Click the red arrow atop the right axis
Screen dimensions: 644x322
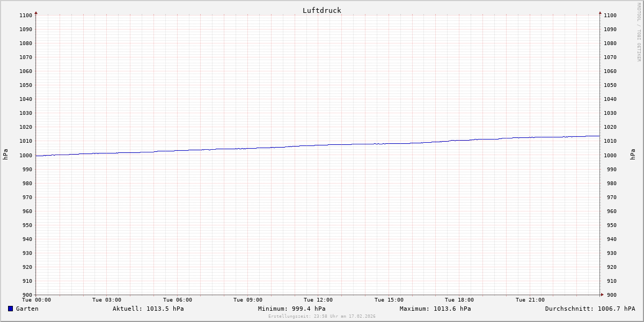pos(600,12)
